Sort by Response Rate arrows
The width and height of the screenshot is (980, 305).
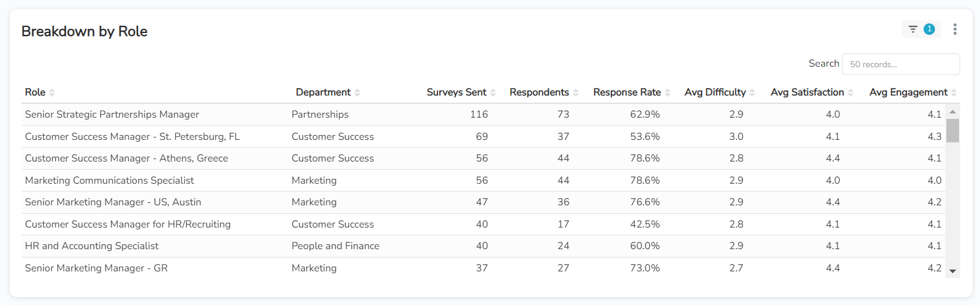tap(668, 92)
